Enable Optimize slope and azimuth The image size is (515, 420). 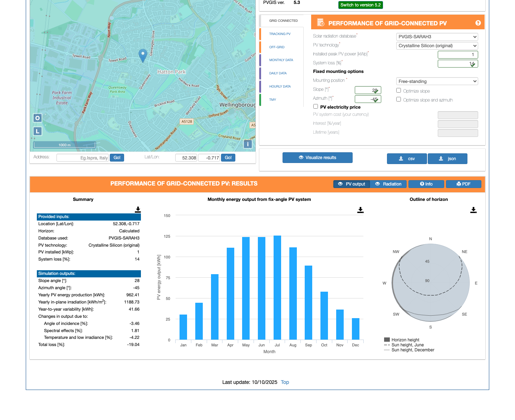tap(398, 99)
